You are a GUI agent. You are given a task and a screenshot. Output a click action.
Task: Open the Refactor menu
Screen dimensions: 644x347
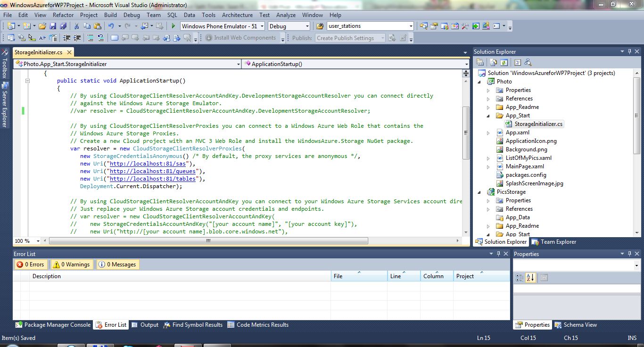[63, 15]
